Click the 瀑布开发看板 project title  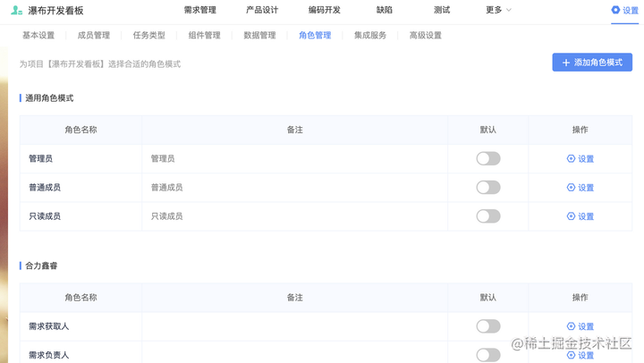tap(55, 11)
